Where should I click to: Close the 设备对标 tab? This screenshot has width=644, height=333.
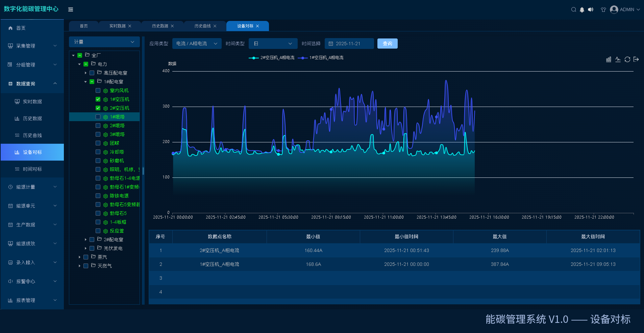(x=257, y=26)
